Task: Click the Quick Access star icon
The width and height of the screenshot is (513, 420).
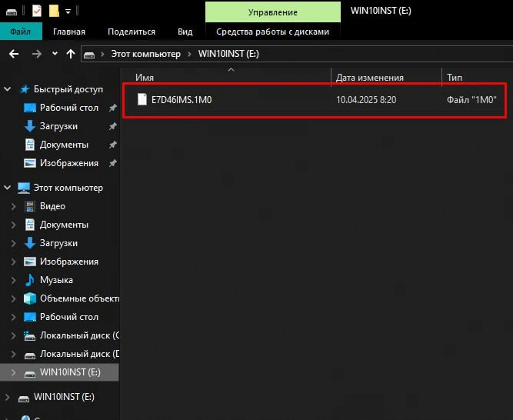Action: click(25, 89)
